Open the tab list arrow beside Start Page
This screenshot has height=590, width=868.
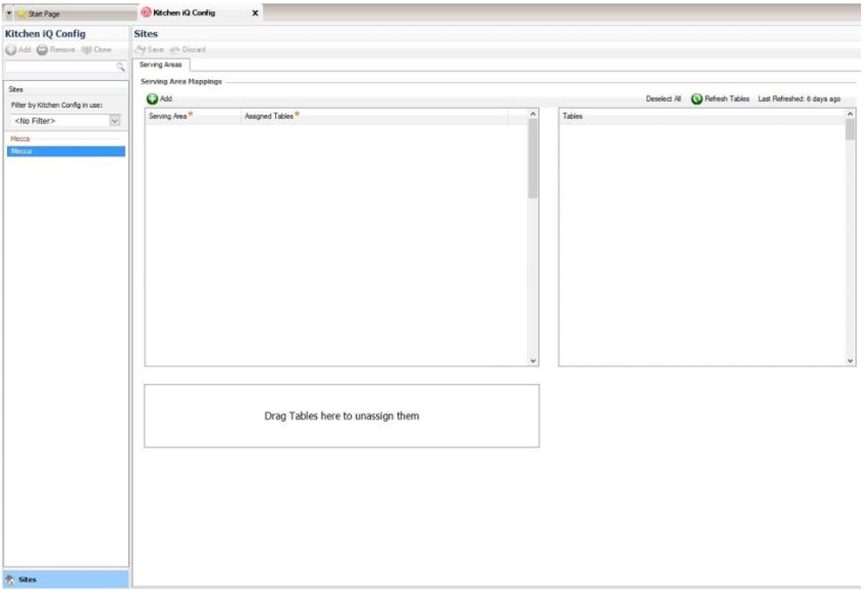[x=9, y=14]
